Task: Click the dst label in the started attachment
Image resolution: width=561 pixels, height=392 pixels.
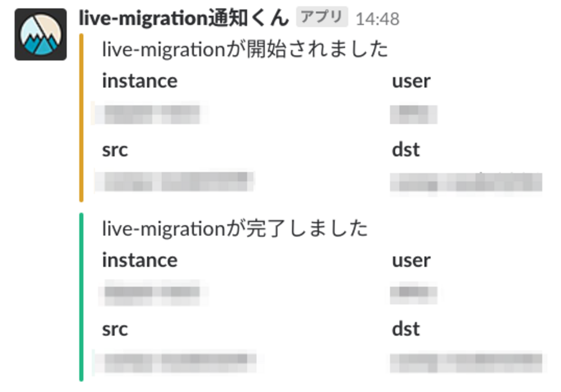Action: (x=406, y=150)
